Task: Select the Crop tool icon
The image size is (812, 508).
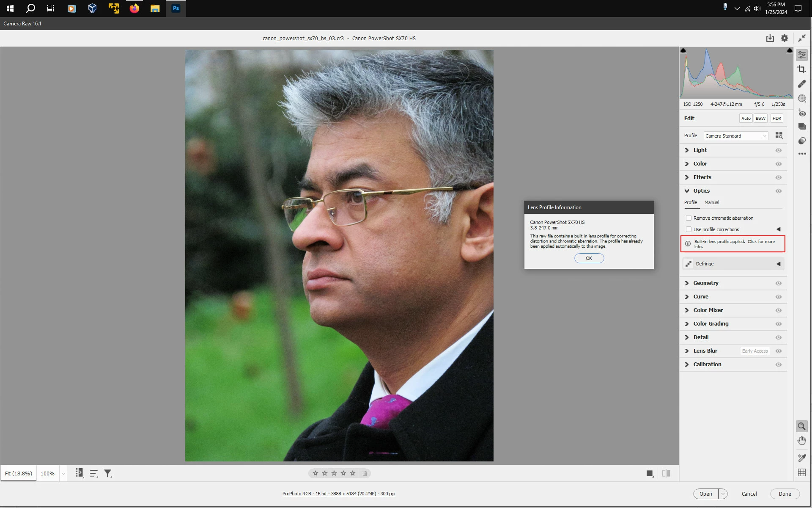Action: pyautogui.click(x=801, y=69)
